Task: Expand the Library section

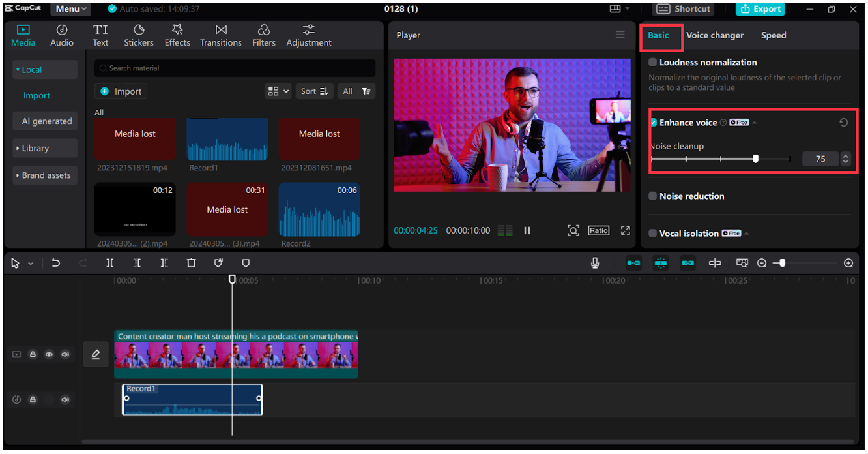Action: click(x=45, y=148)
